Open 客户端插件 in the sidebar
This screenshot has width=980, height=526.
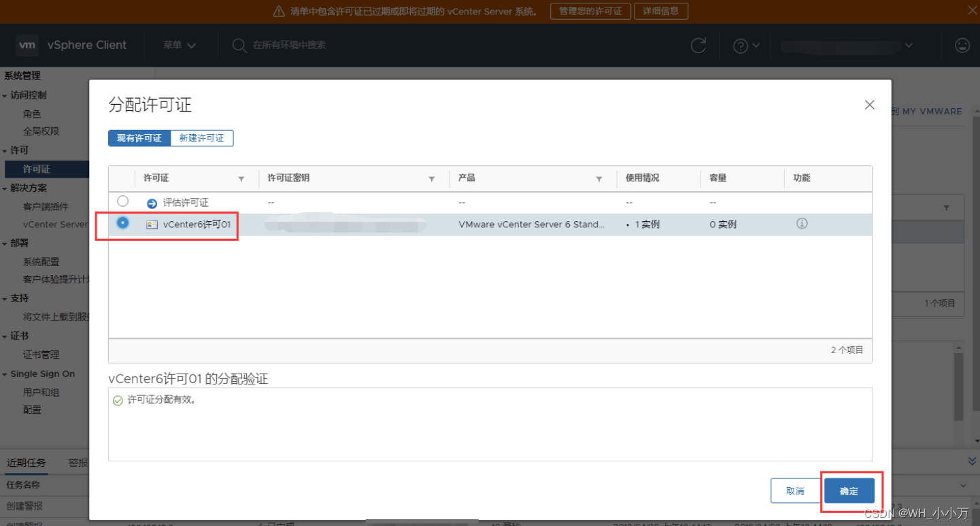pos(46,207)
